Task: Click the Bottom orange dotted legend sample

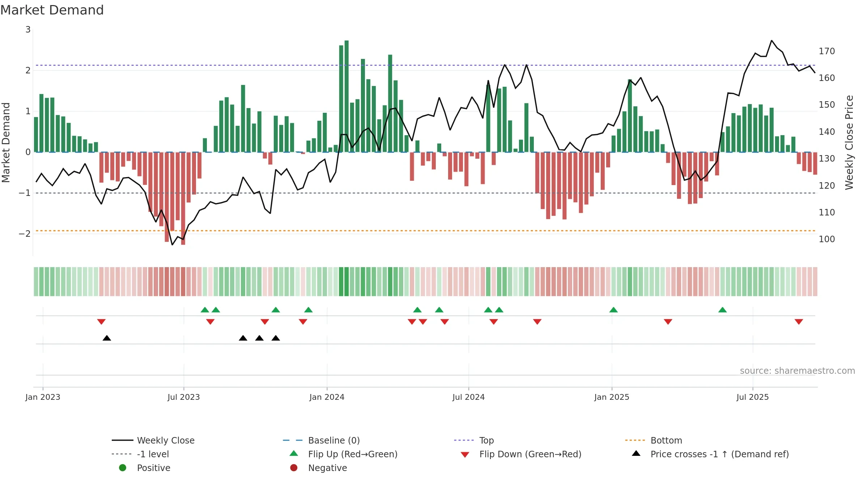Action: click(635, 440)
